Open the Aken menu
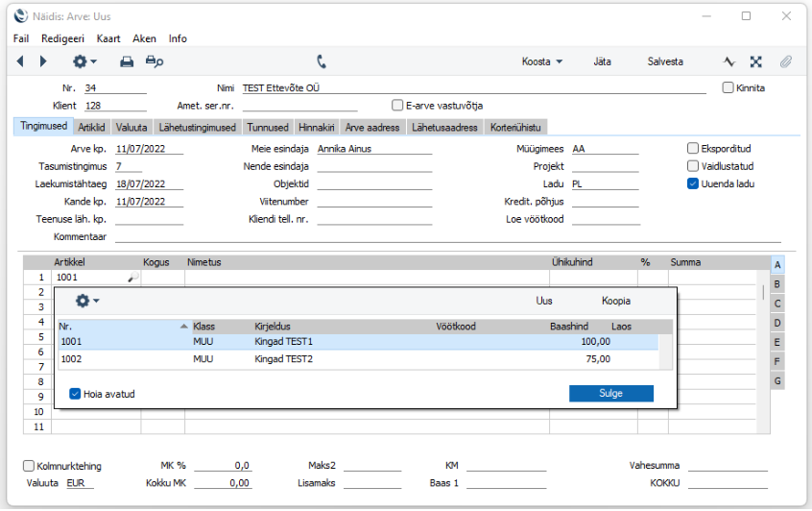This screenshot has height=511, width=812. [144, 38]
